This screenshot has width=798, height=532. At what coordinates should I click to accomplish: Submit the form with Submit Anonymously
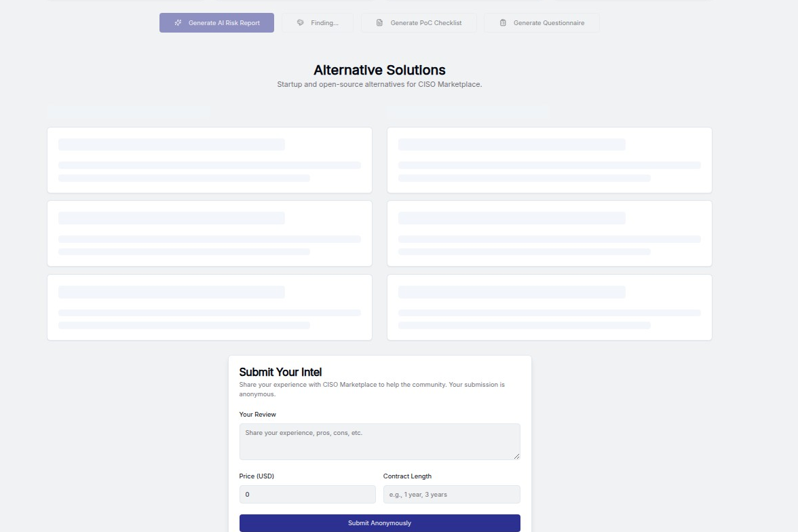(x=379, y=523)
